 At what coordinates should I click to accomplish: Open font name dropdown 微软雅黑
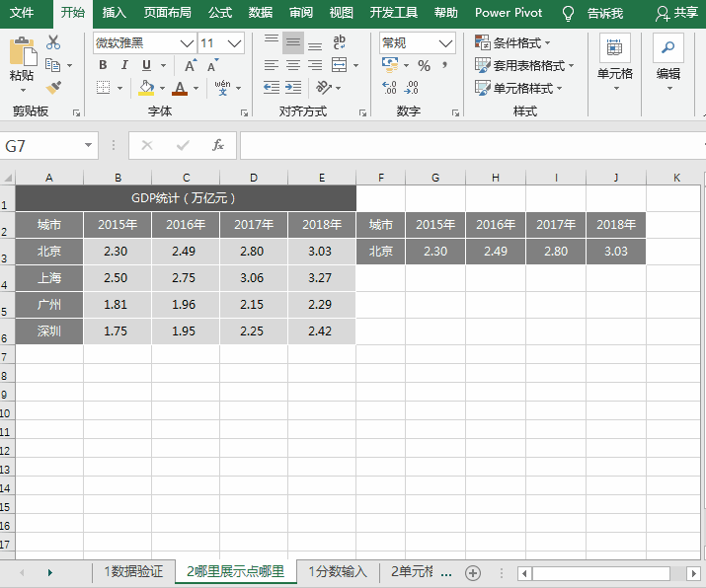187,43
